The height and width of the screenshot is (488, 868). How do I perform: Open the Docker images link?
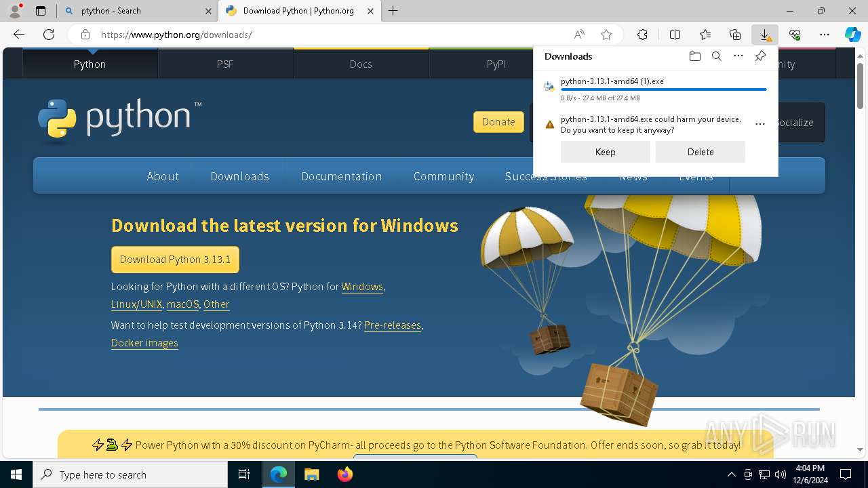point(144,343)
